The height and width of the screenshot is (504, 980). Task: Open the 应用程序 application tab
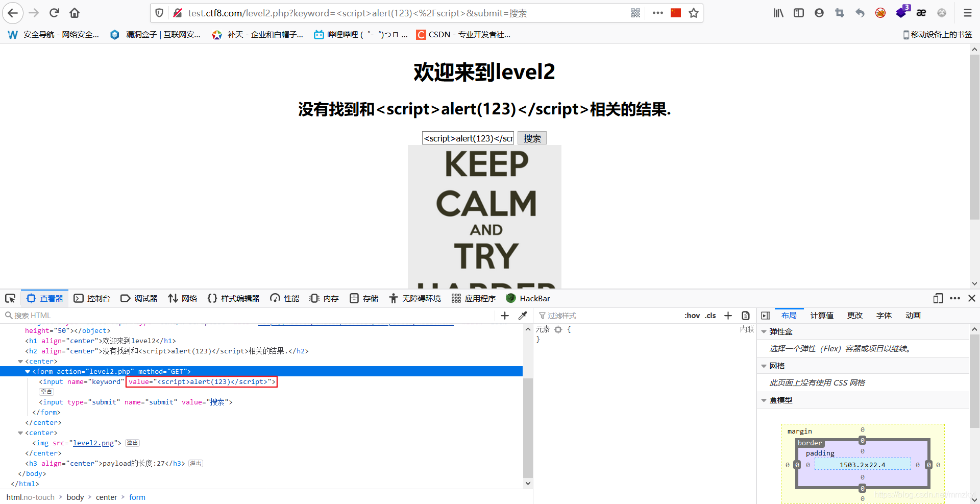pos(474,298)
